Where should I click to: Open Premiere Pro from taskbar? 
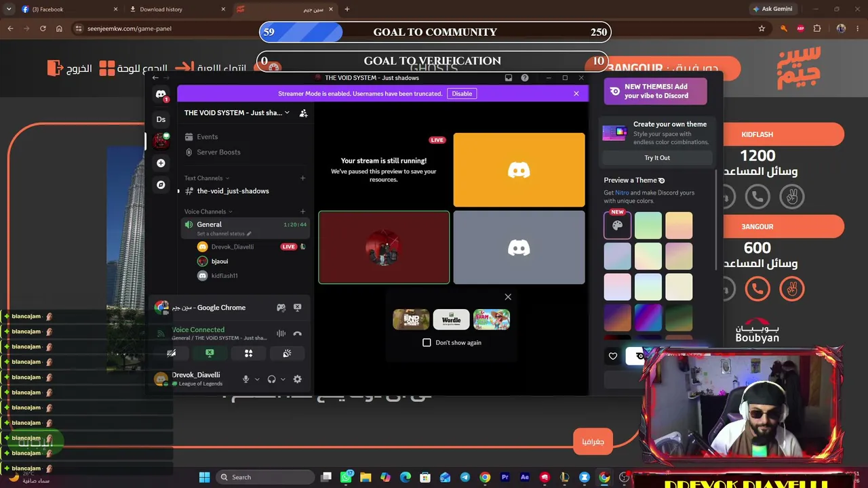tap(505, 477)
